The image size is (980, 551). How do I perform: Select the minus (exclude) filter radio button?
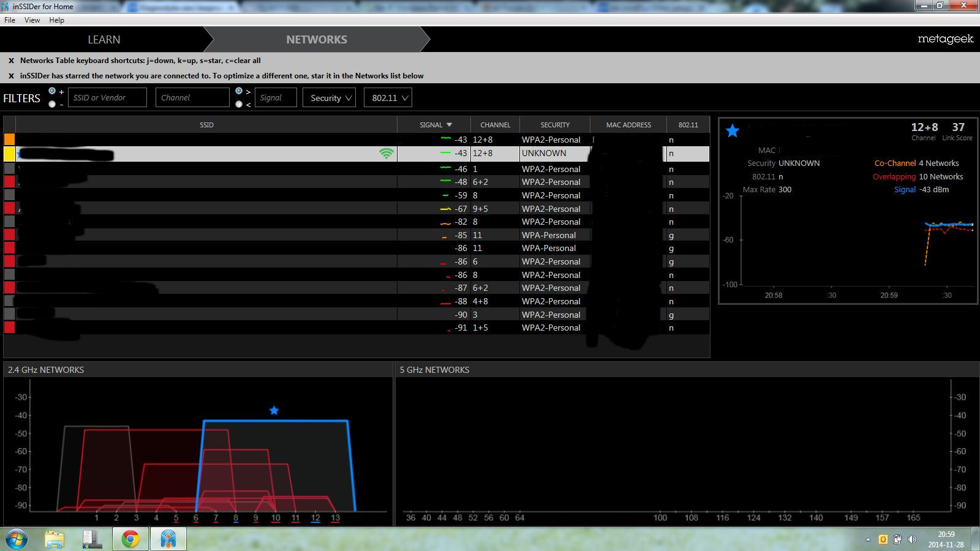pos(52,104)
